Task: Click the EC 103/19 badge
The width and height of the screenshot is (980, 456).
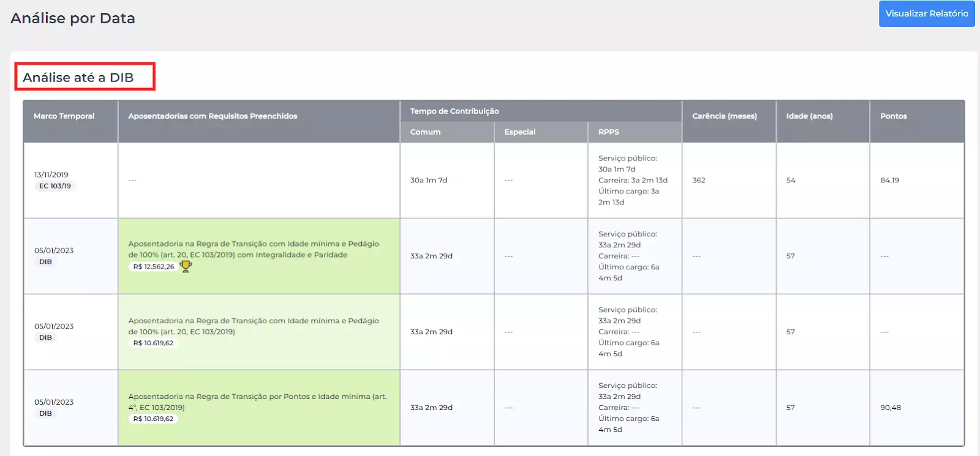Action: tap(55, 186)
